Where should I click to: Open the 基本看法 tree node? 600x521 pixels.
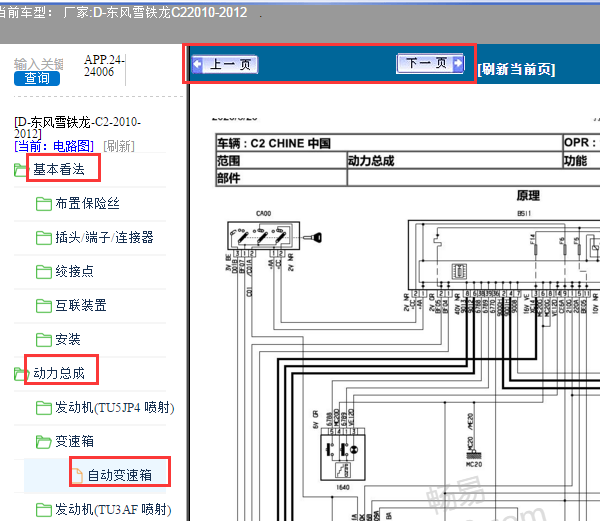tap(59, 169)
